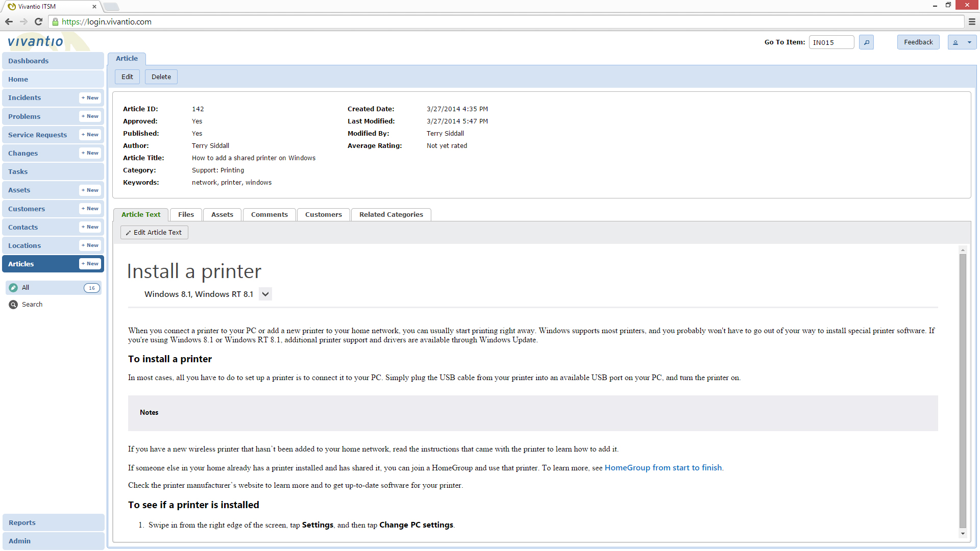
Task: Open the Related Categories tab
Action: (x=391, y=215)
